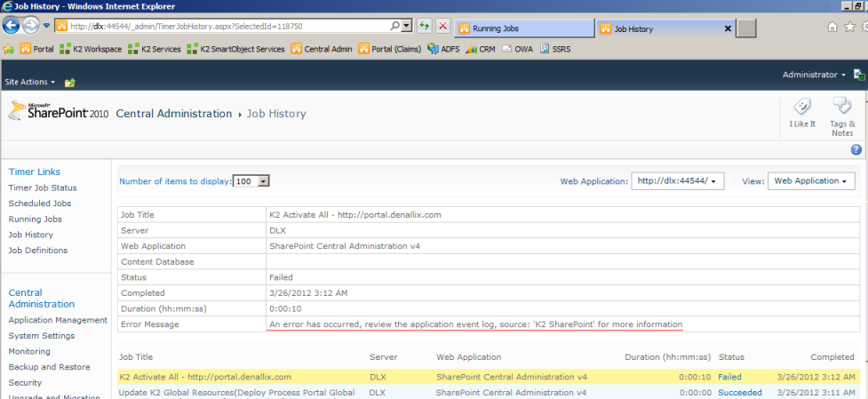The height and width of the screenshot is (399, 868).
Task: Open the Web Application http://dlx:44544/ dropdown
Action: pyautogui.click(x=677, y=181)
